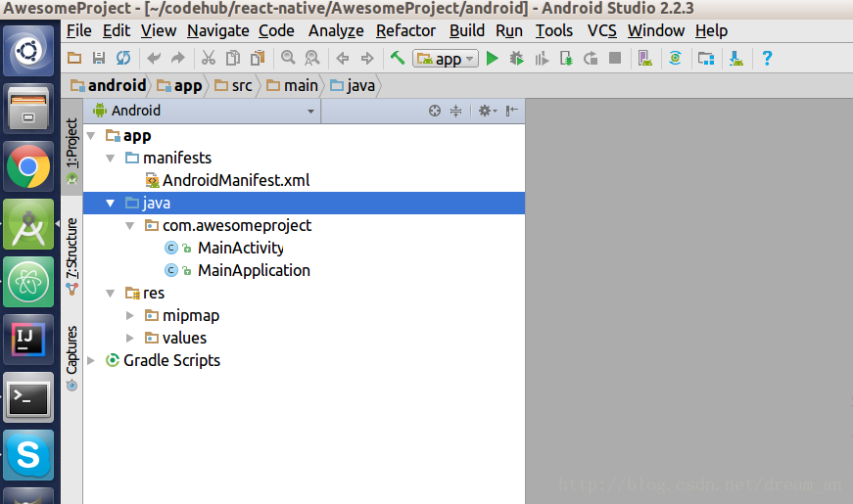
Task: Toggle the 7:Structure side tool tab
Action: pos(71,256)
